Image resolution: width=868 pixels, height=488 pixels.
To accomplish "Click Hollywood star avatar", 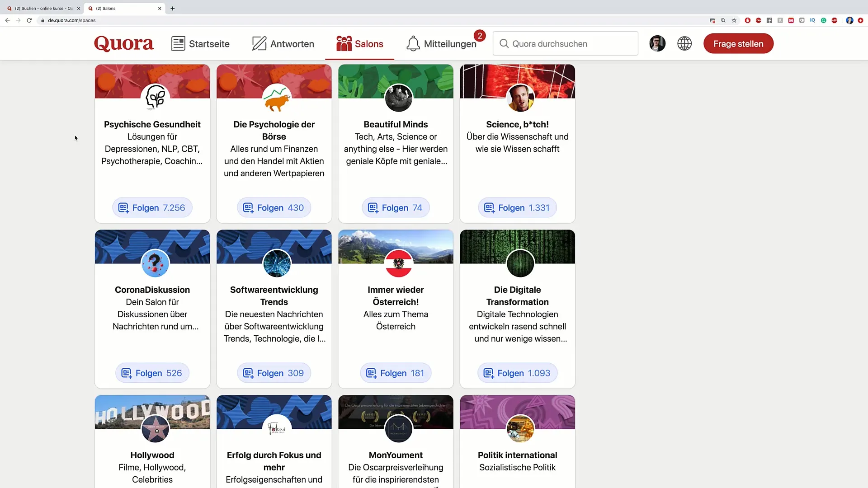I will (155, 428).
